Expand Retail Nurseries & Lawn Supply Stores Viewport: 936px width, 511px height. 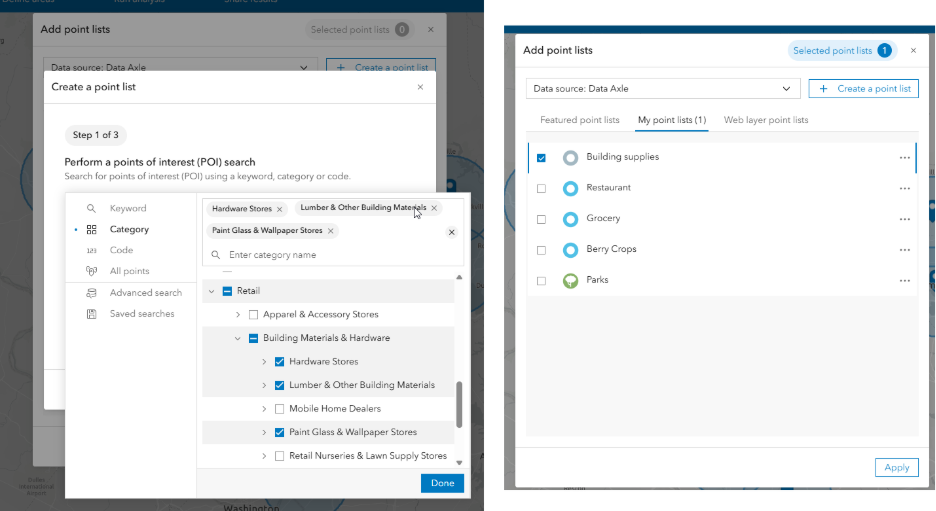(x=264, y=456)
